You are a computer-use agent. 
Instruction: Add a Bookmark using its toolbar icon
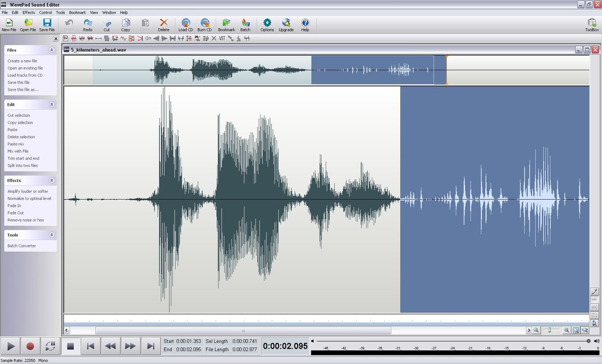pos(226,24)
